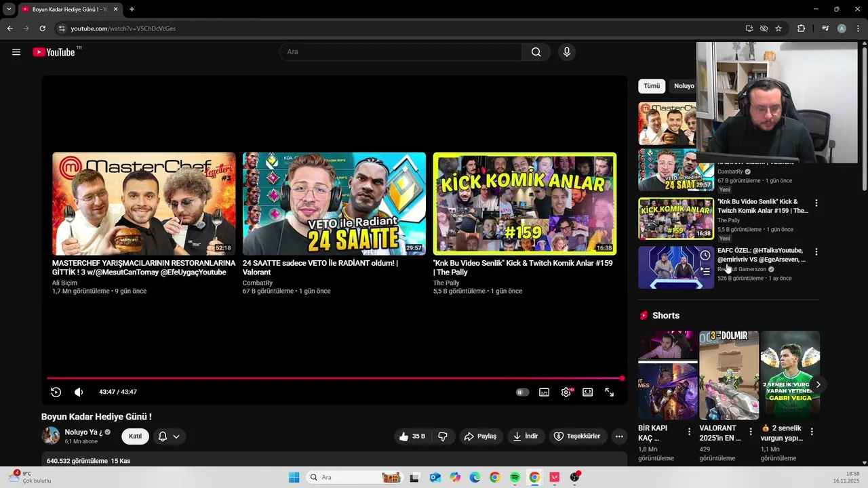The image size is (868, 488).
Task: Open Noluyo Ya channel avatar
Action: (51, 436)
